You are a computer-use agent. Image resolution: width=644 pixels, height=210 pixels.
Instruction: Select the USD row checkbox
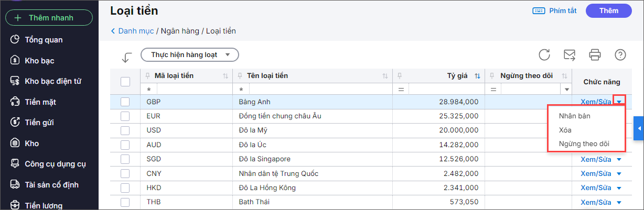click(125, 130)
